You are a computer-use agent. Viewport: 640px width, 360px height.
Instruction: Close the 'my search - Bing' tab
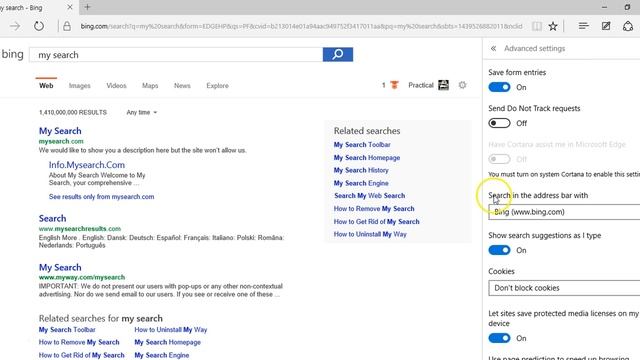(70, 7)
